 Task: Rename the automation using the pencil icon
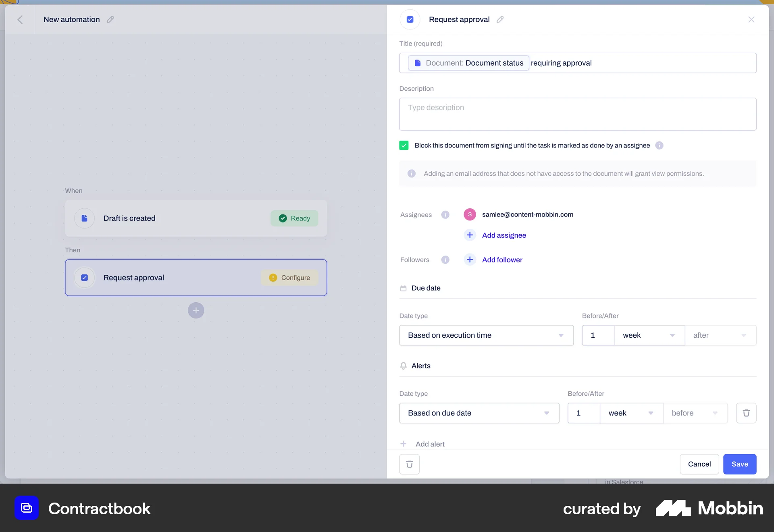(x=110, y=19)
